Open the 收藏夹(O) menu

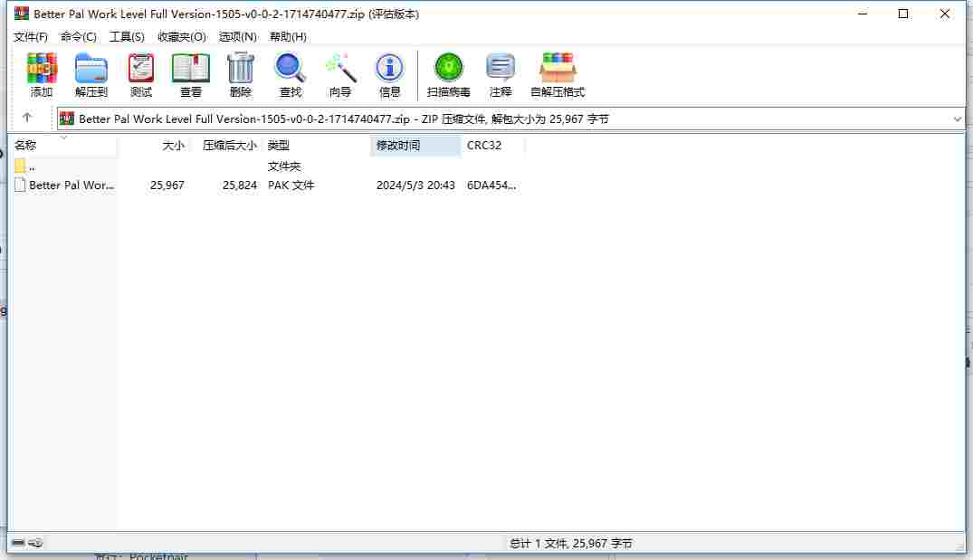182,36
